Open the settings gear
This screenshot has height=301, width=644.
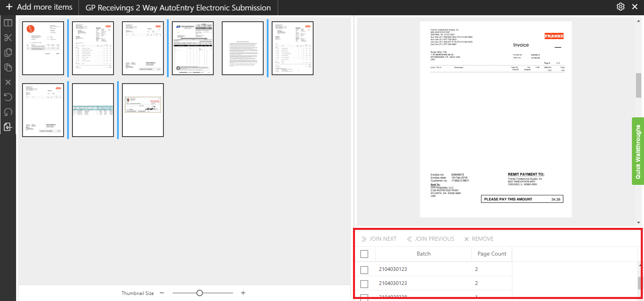coord(621,7)
